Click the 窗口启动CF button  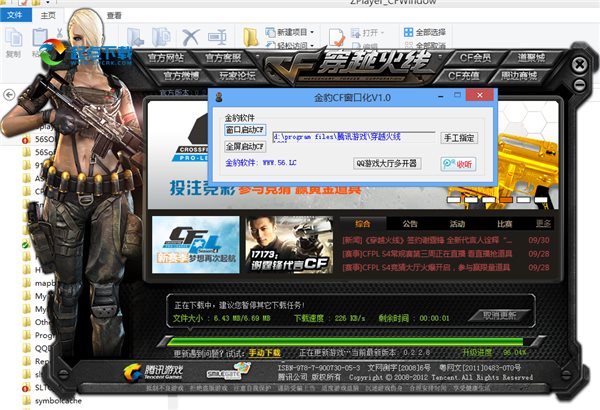(245, 130)
